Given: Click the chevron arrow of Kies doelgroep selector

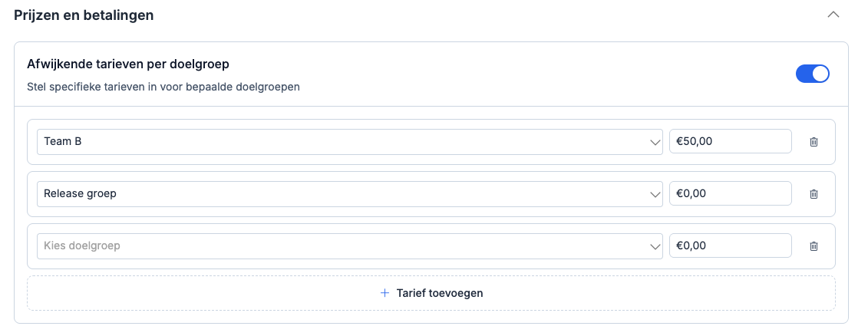Looking at the screenshot, I should [x=655, y=246].
